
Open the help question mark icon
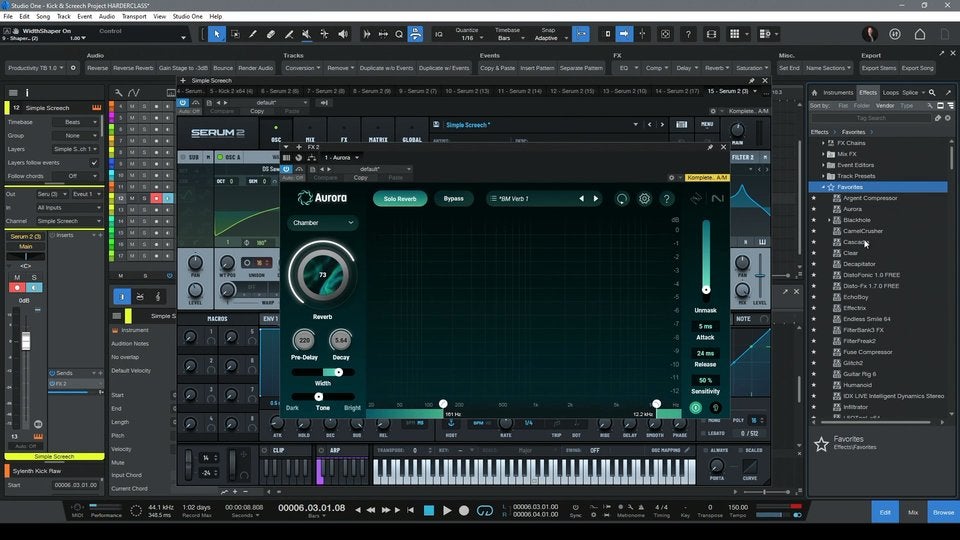[688, 34]
